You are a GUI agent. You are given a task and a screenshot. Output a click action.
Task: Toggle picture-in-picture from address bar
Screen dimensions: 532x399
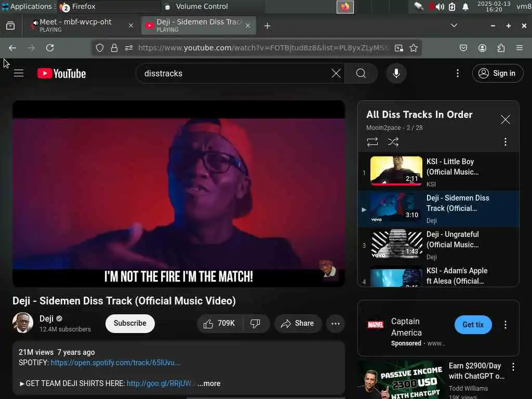tap(399, 48)
